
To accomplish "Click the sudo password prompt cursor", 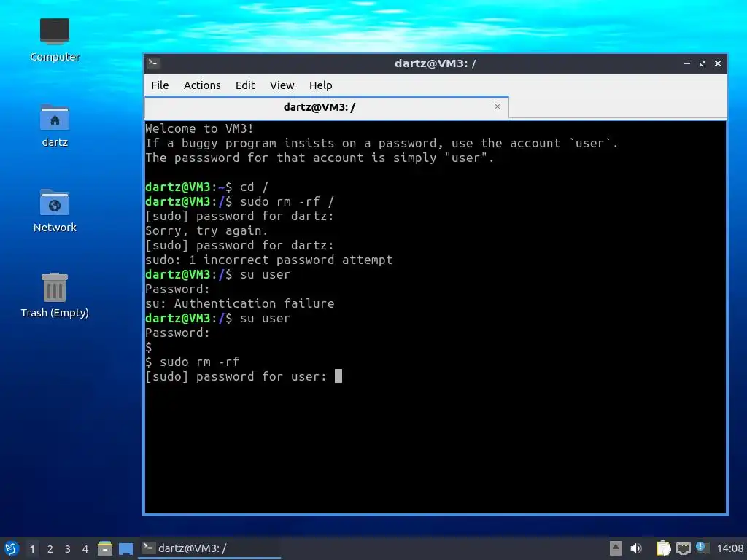I will click(338, 376).
